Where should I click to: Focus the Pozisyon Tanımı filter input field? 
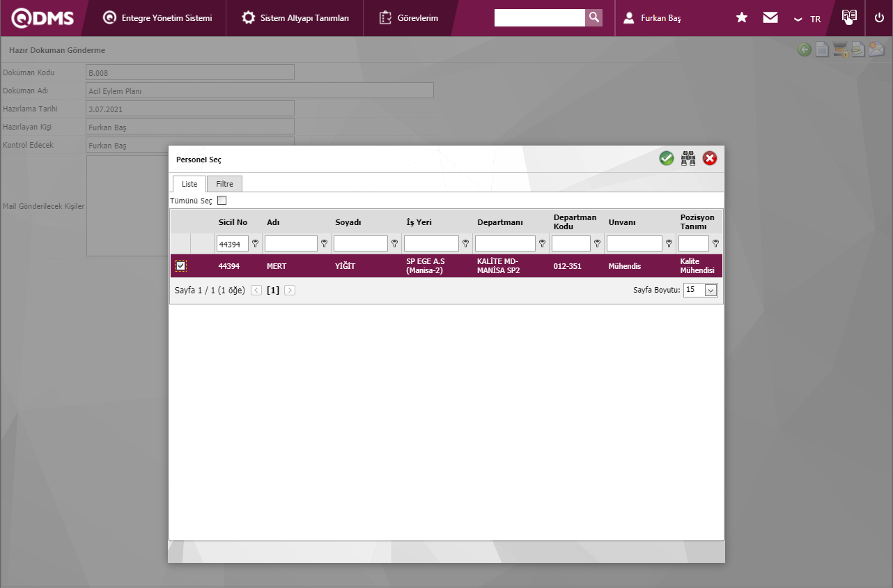tap(694, 244)
